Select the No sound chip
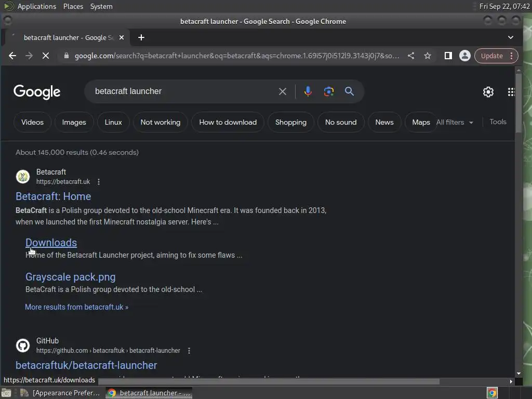This screenshot has width=532, height=399. pos(341,122)
